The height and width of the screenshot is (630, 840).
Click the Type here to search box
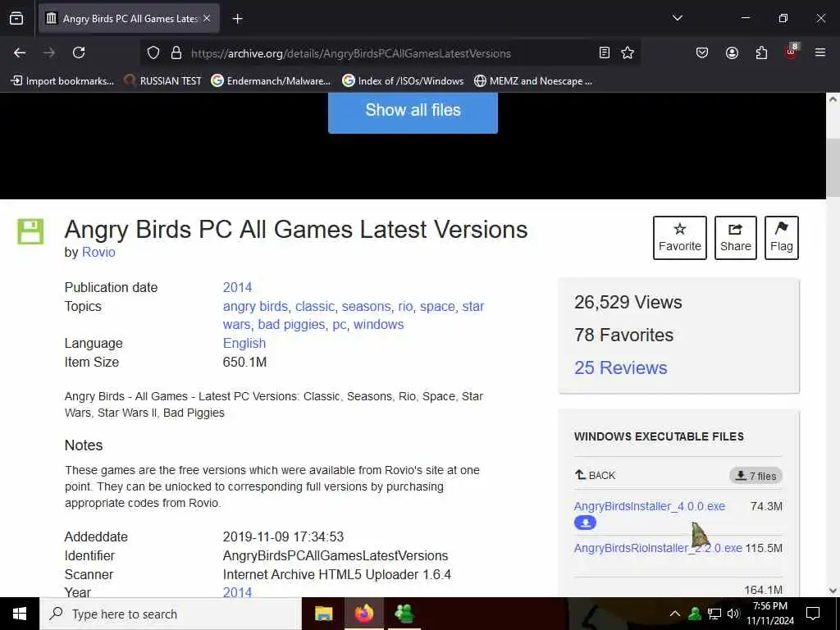click(x=171, y=614)
